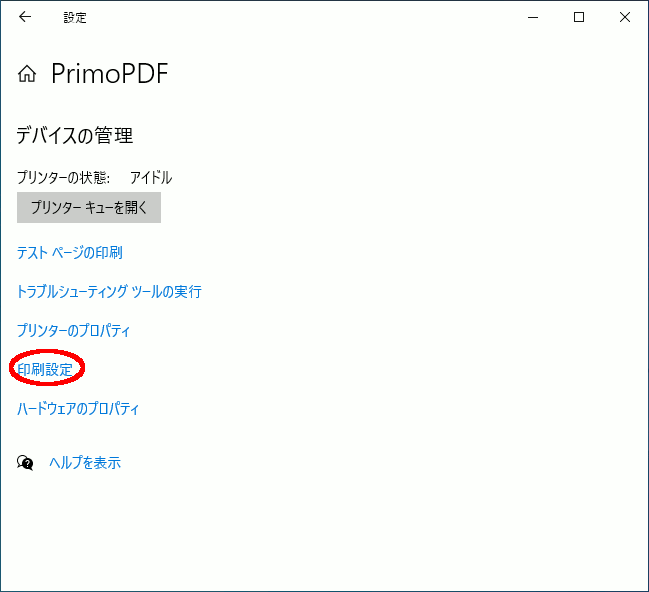Viewport: 649px width, 592px height.
Task: Close the 設定 window
Action: pos(625,17)
